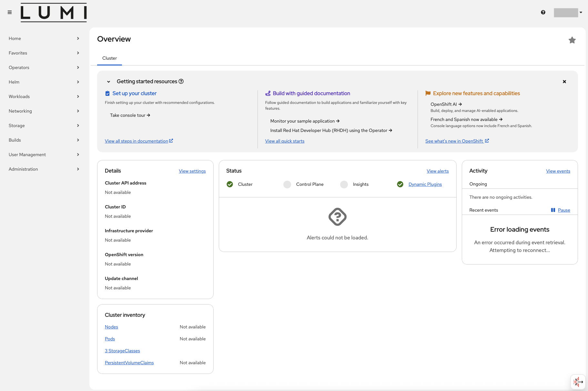Click the green Cluster status check icon

click(230, 184)
